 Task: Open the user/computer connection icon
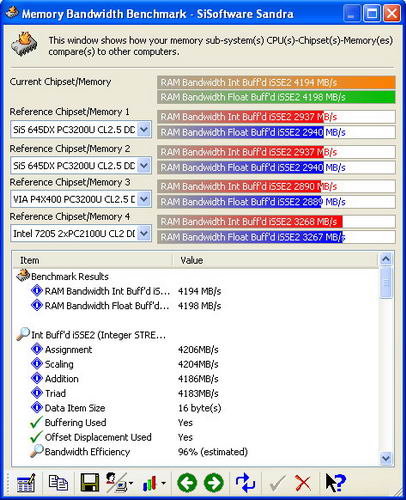(x=116, y=482)
